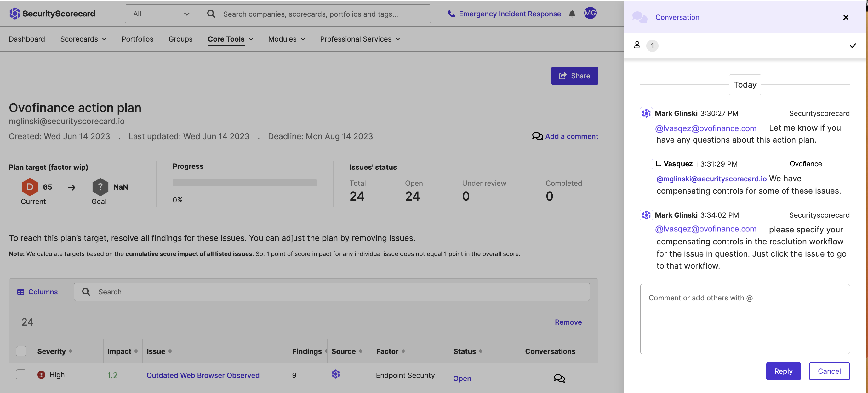Click the Cancel button in conversation panel
Viewport: 868px width, 393px height.
[x=829, y=371]
